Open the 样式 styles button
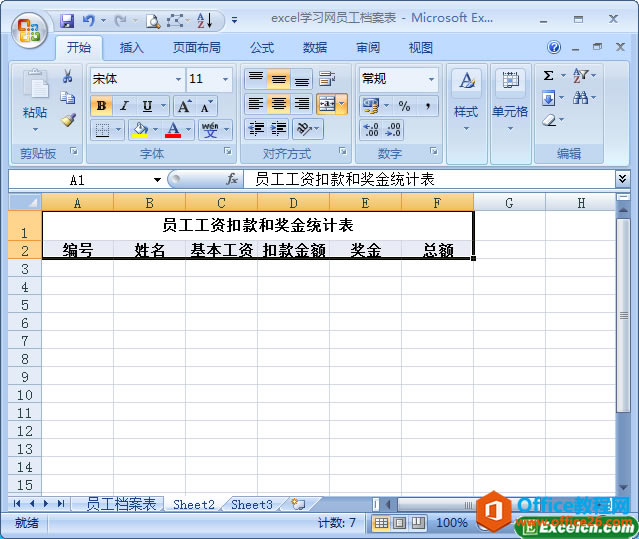This screenshot has height=539, width=639. pos(466,100)
